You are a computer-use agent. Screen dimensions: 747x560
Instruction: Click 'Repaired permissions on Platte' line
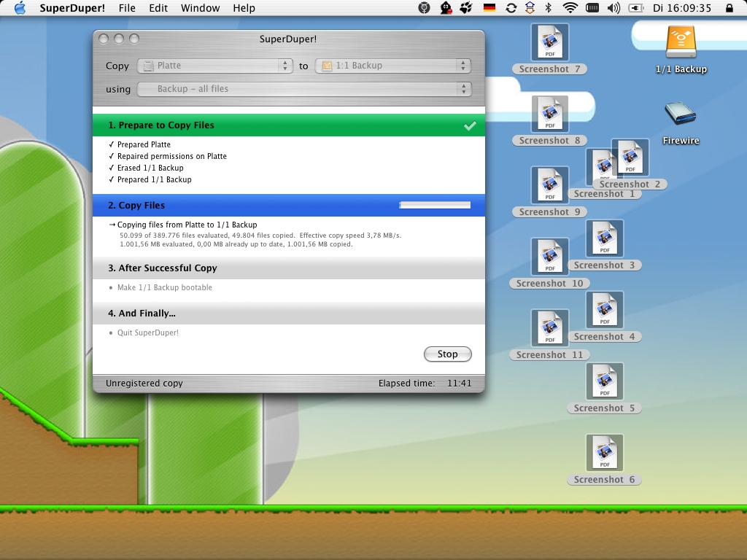point(172,156)
